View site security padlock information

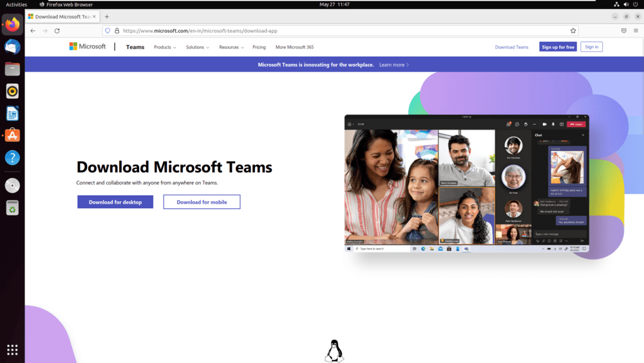(117, 31)
